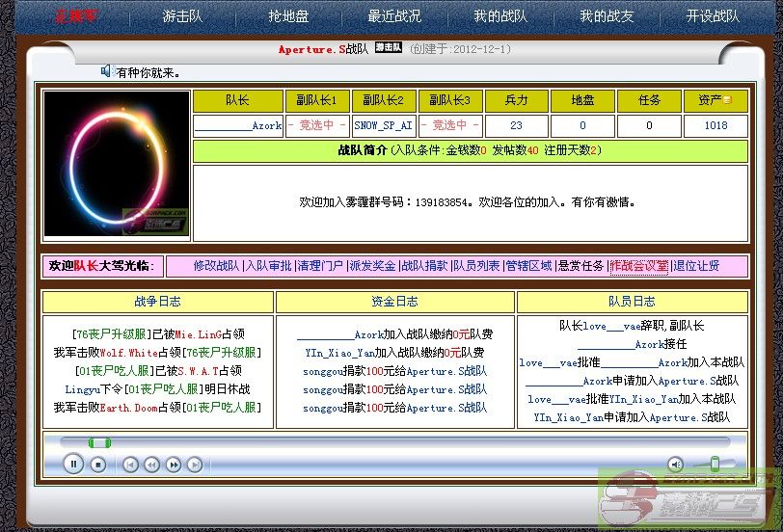This screenshot has width=783, height=532.
Task: Open the 抢地盘 menu tab
Action: (x=288, y=16)
